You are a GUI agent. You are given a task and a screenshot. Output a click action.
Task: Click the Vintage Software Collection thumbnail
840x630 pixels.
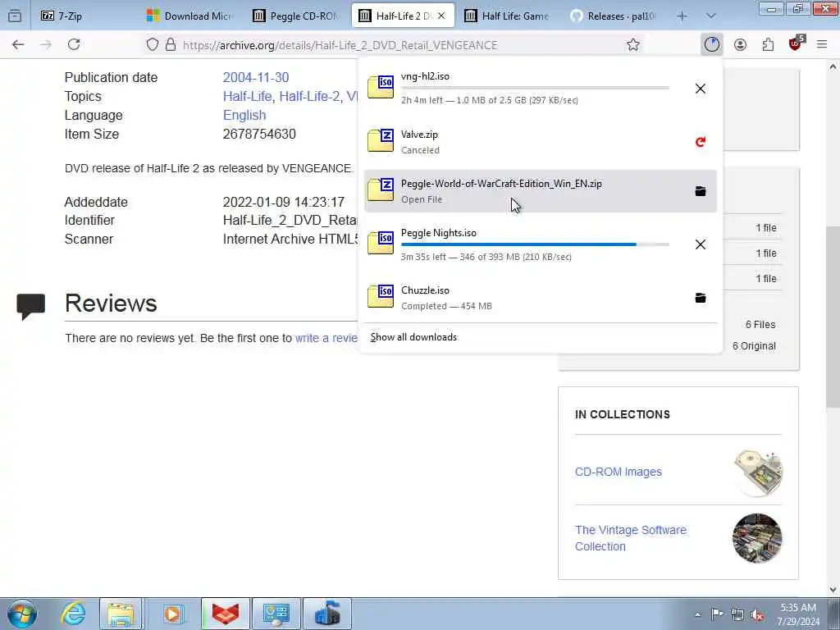pyautogui.click(x=757, y=538)
